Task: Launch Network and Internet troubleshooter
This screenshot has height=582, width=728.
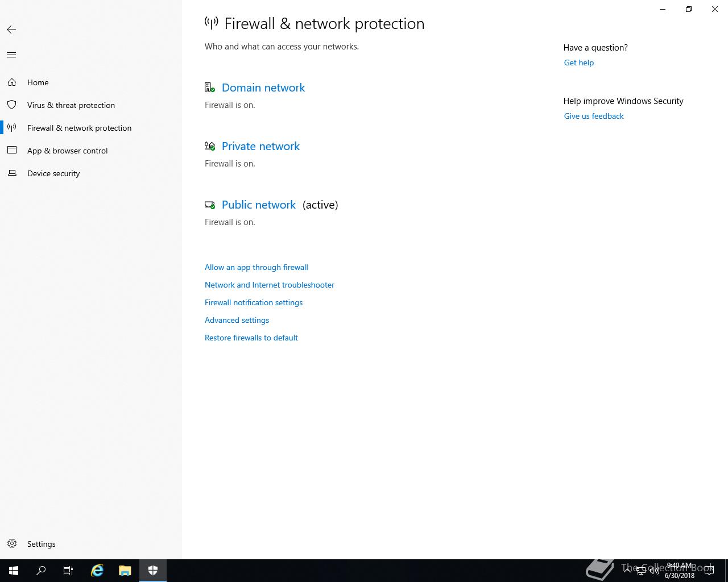Action: click(270, 285)
